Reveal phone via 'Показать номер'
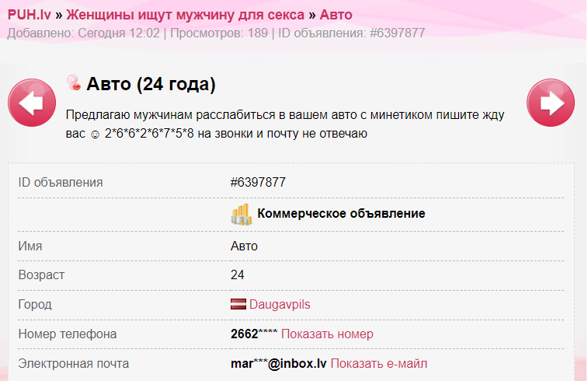The image size is (588, 381). (x=326, y=334)
